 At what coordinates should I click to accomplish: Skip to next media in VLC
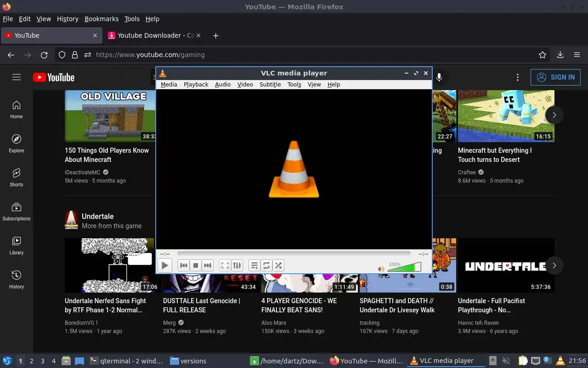[208, 265]
